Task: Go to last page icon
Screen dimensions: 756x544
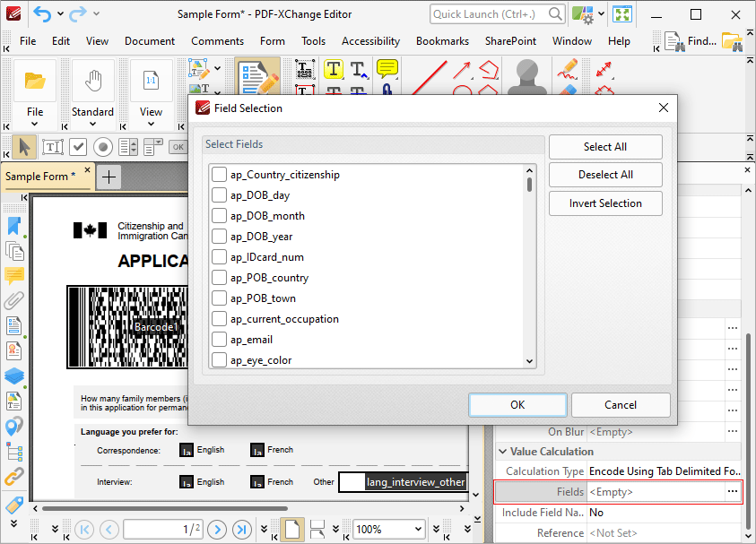Action: [242, 530]
